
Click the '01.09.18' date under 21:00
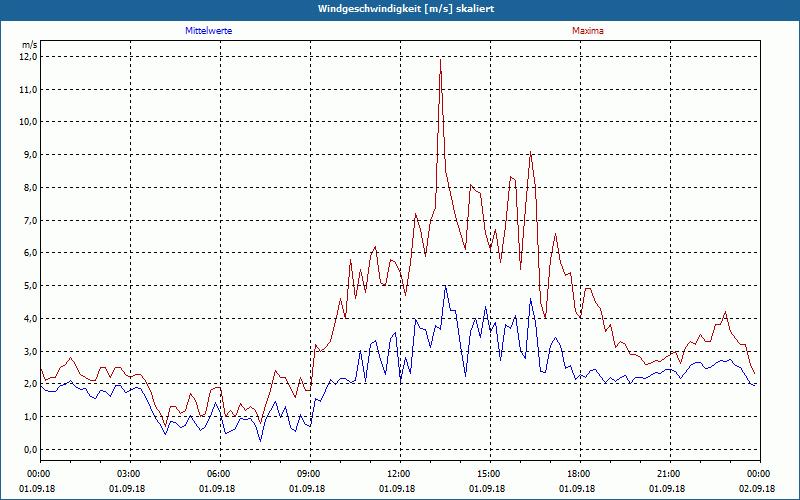[x=667, y=489]
